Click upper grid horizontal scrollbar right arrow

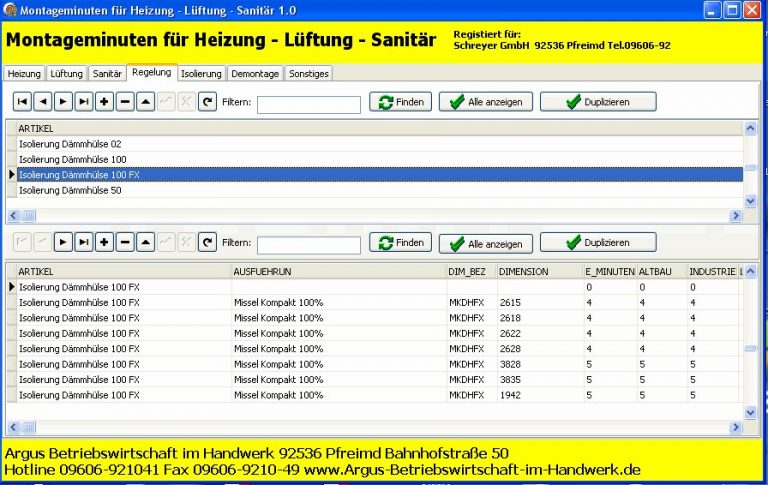pos(735,216)
